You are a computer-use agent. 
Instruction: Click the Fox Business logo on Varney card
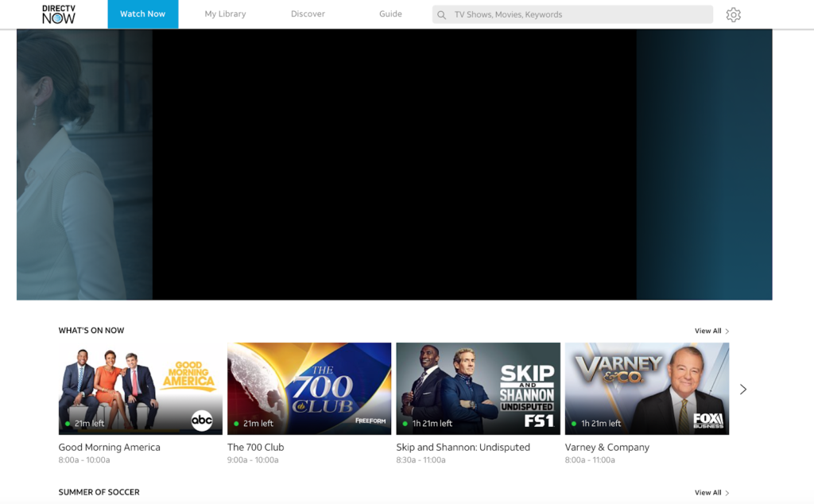[708, 420]
